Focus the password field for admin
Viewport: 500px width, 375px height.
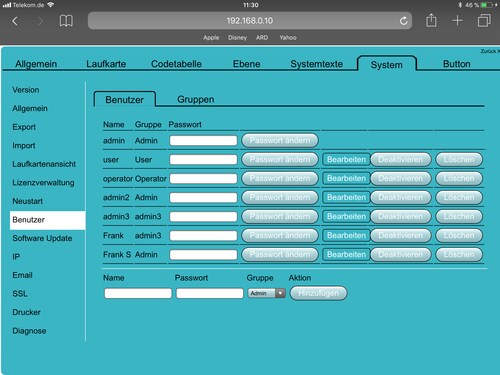coord(203,141)
